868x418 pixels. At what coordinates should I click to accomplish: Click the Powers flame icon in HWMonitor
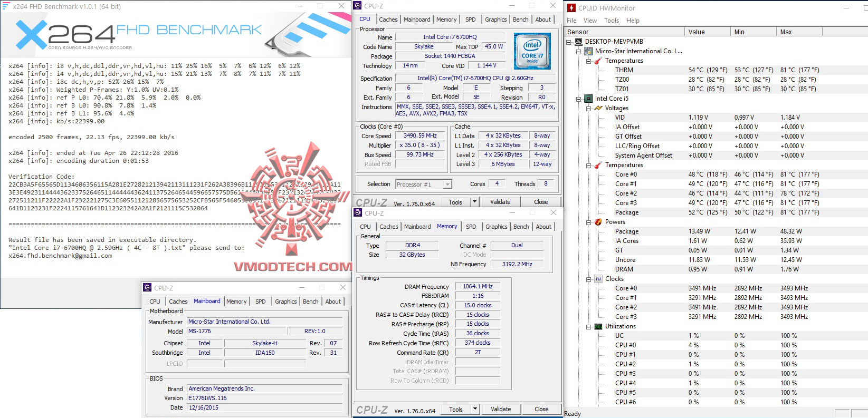[598, 222]
